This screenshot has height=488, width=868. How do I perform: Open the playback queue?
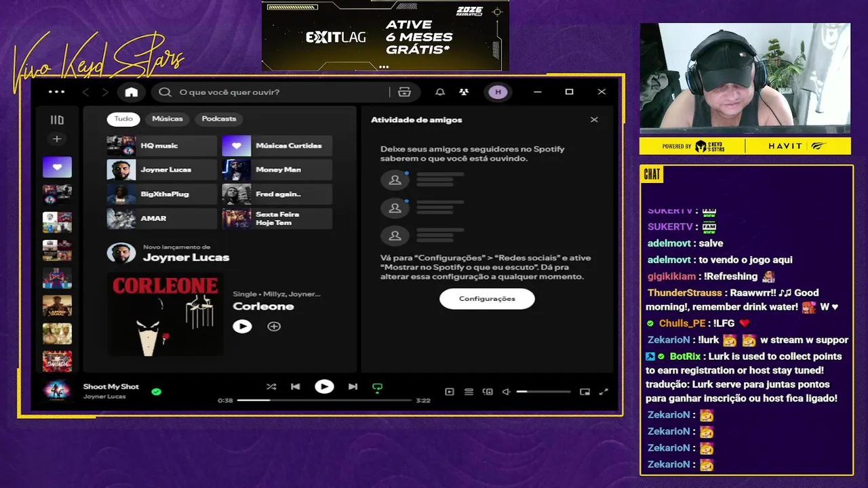469,392
